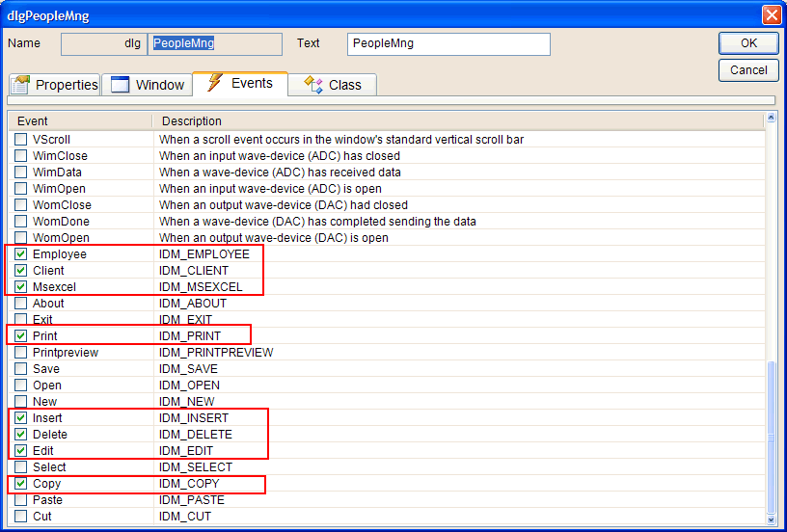Viewport: 787px width, 532px height.
Task: Click the IDM_EXIT description cell
Action: pyautogui.click(x=186, y=319)
